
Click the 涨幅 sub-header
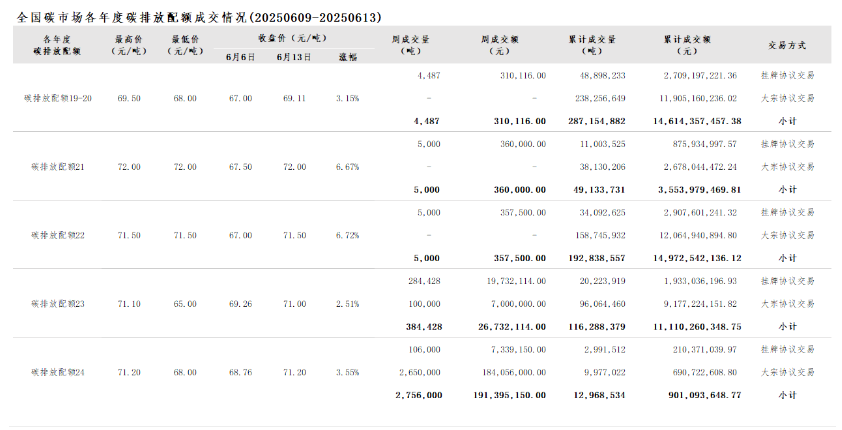click(347, 57)
